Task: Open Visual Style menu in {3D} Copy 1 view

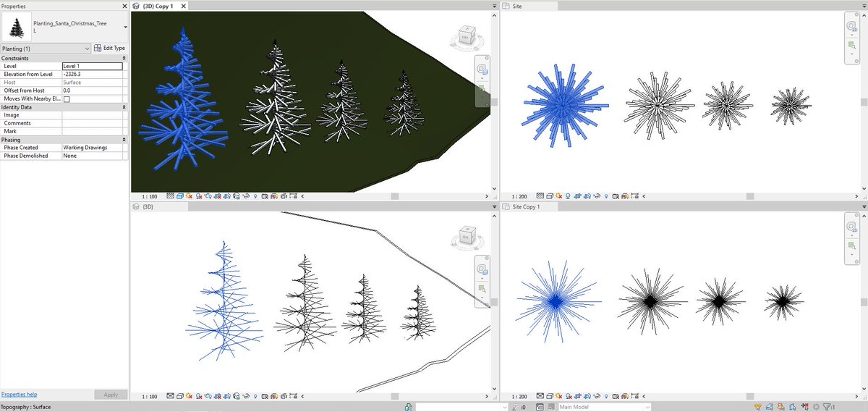Action: 180,196
